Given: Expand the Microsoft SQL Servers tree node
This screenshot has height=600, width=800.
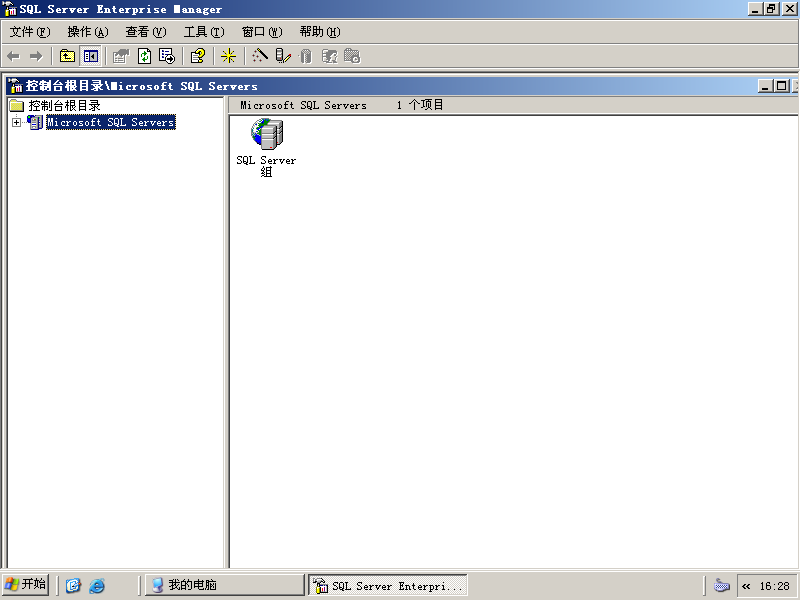Looking at the screenshot, I should point(16,122).
